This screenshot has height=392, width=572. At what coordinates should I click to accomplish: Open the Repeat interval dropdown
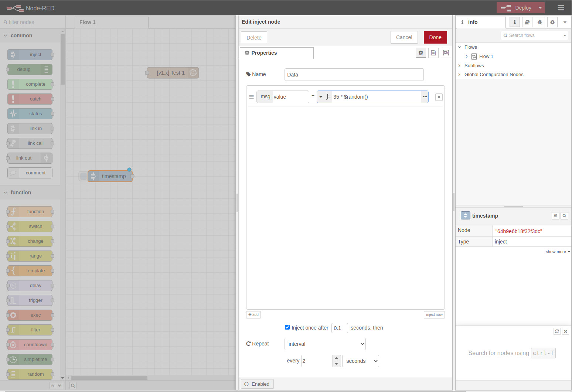[325, 344]
